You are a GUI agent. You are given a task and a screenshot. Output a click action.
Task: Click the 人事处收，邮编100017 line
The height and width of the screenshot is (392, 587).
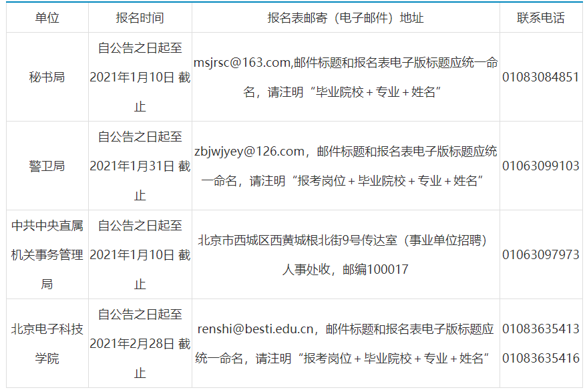pyautogui.click(x=345, y=269)
